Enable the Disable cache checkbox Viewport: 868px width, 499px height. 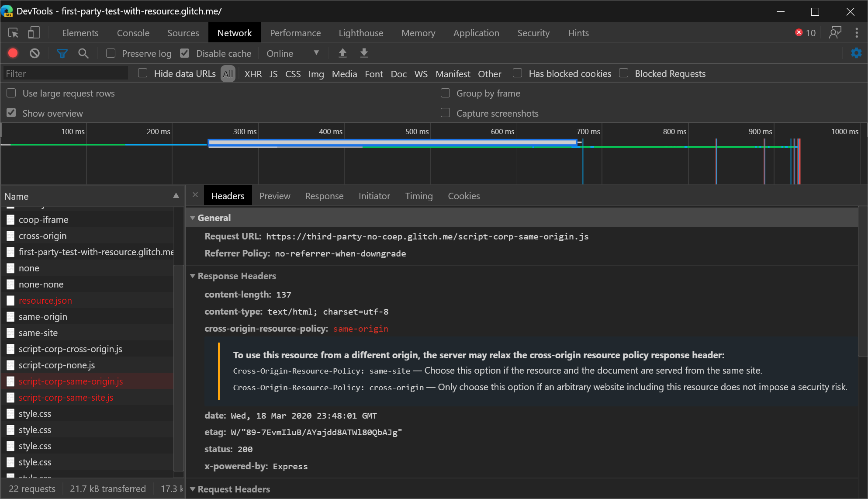(x=185, y=54)
